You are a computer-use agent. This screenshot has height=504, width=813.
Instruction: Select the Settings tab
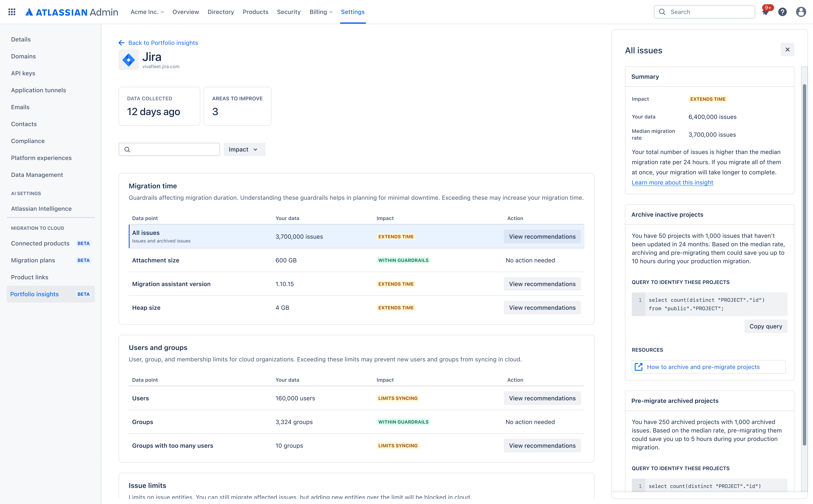[353, 12]
